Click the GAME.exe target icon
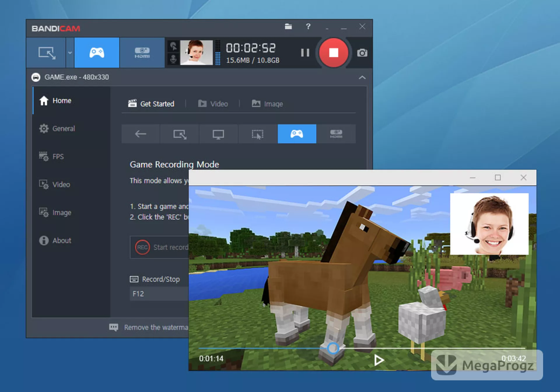The image size is (560, 392). [x=36, y=77]
